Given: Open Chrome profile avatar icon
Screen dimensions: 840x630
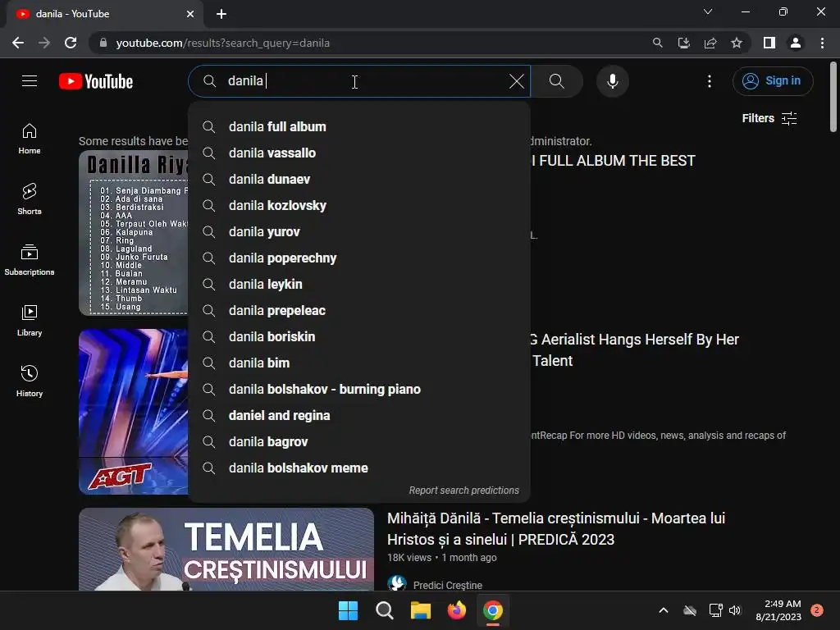Looking at the screenshot, I should (796, 43).
